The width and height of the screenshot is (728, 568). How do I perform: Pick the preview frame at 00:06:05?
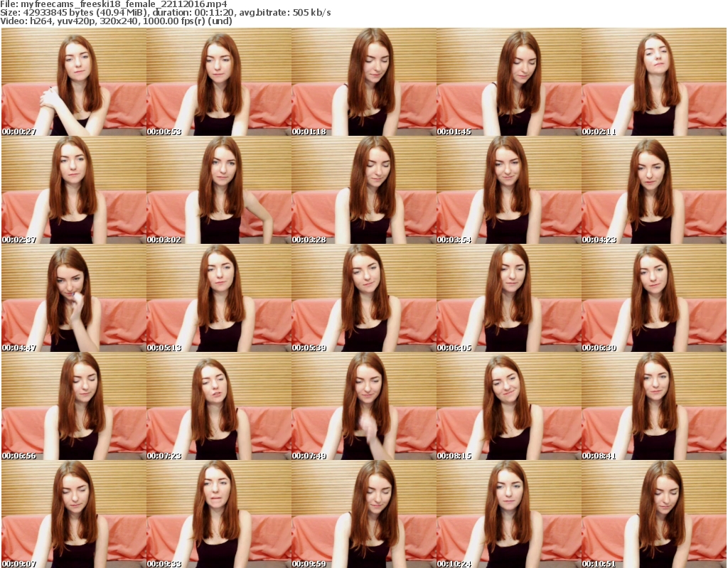click(x=508, y=298)
